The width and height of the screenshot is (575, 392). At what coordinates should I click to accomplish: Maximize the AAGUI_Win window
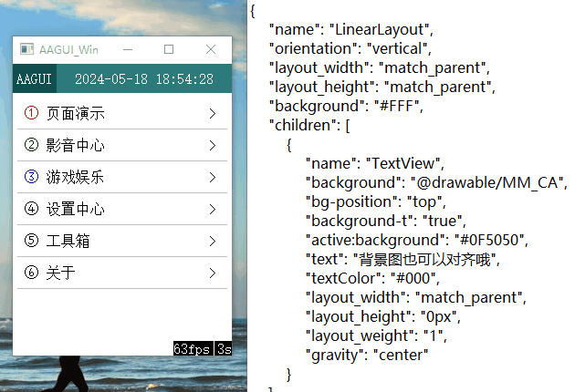[169, 49]
